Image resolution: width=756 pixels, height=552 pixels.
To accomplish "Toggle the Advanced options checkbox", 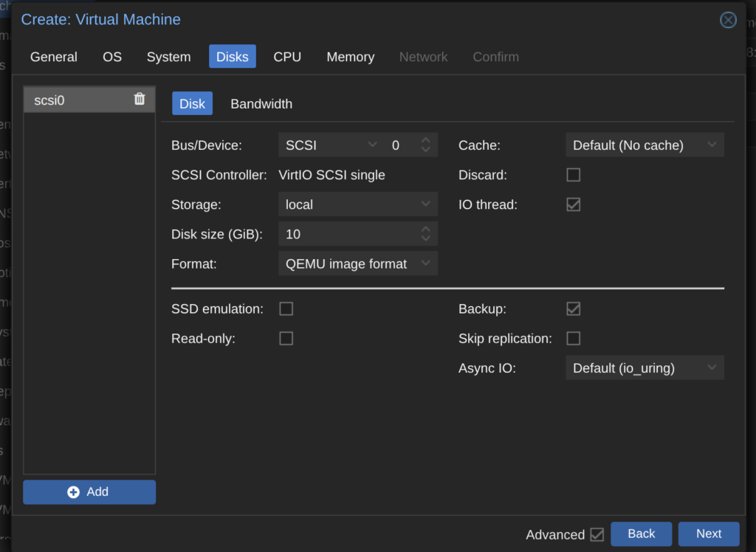I will point(597,534).
